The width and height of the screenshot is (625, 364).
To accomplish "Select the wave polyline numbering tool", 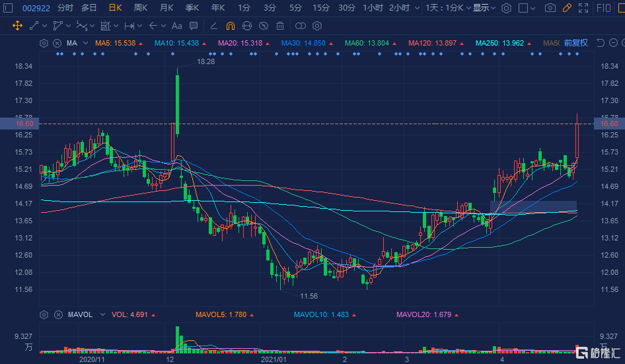I will [81, 26].
